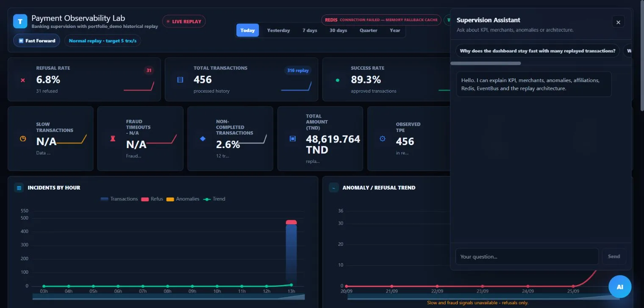Ask why the dashboard stays fast suggestion

click(x=537, y=51)
